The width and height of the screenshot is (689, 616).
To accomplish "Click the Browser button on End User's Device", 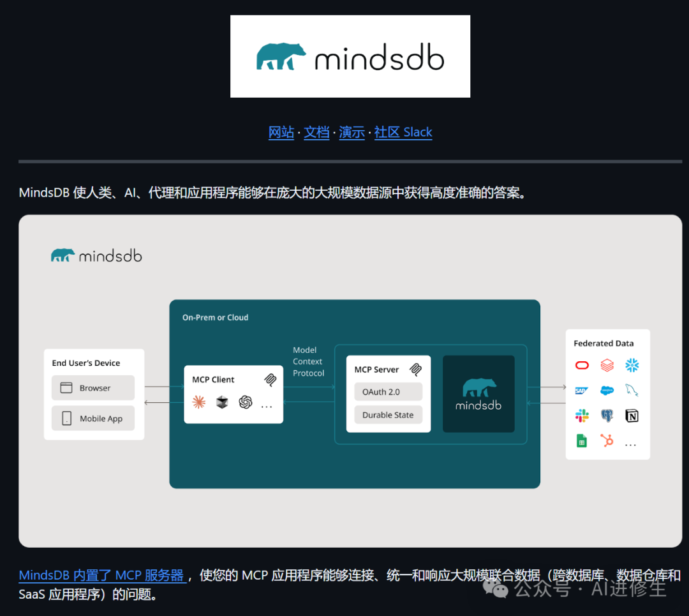I will [93, 387].
